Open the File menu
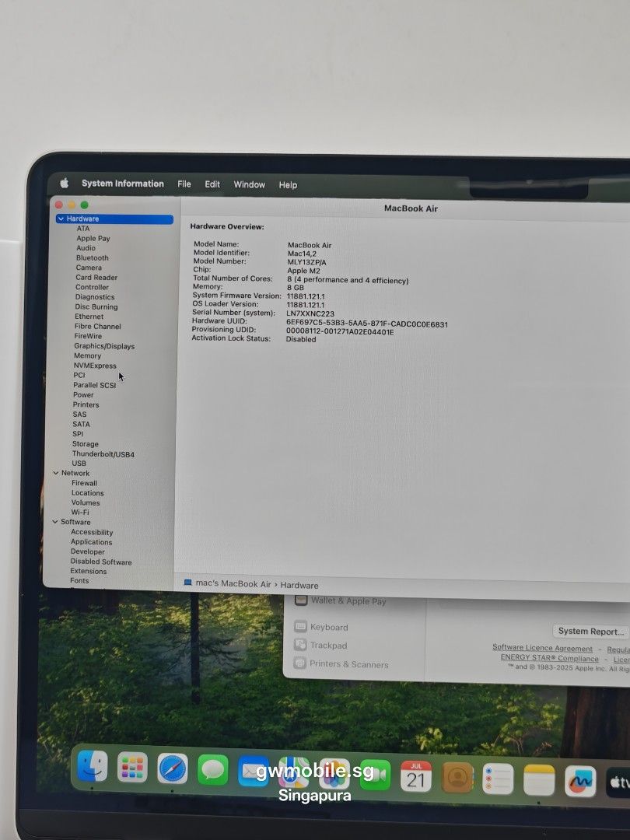 [x=184, y=184]
